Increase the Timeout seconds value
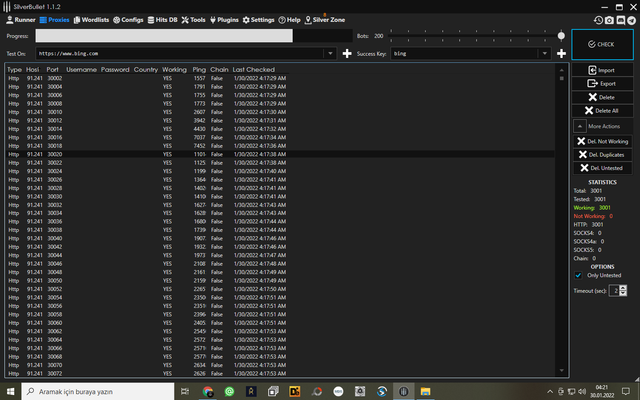Viewport: 640px width, 400px height. tap(623, 288)
